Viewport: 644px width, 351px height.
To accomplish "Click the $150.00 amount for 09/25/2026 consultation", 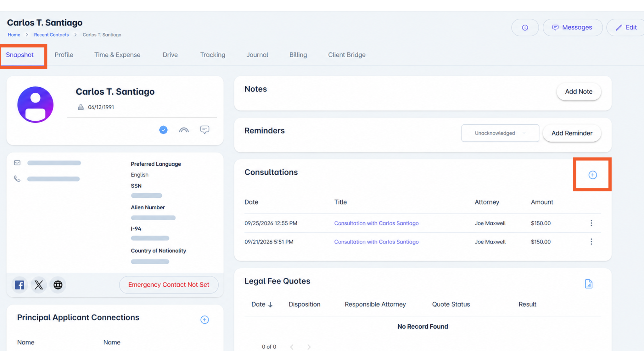I will coord(541,223).
